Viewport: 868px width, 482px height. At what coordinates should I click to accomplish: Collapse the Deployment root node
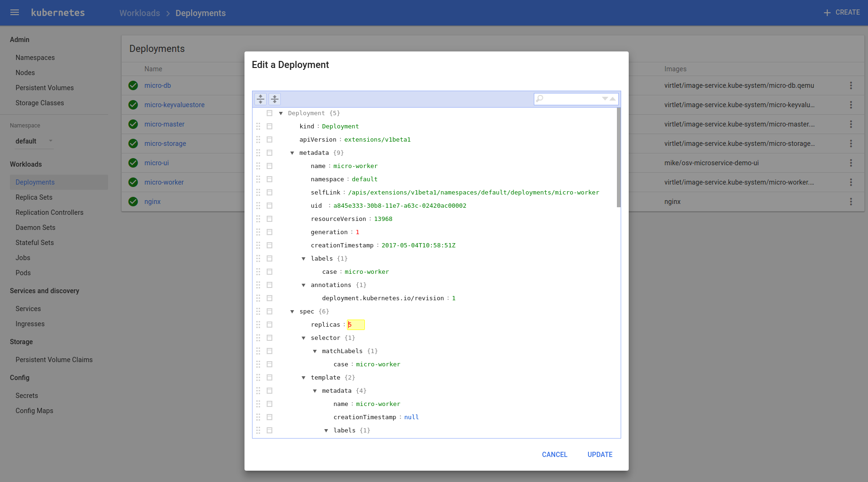click(x=281, y=113)
